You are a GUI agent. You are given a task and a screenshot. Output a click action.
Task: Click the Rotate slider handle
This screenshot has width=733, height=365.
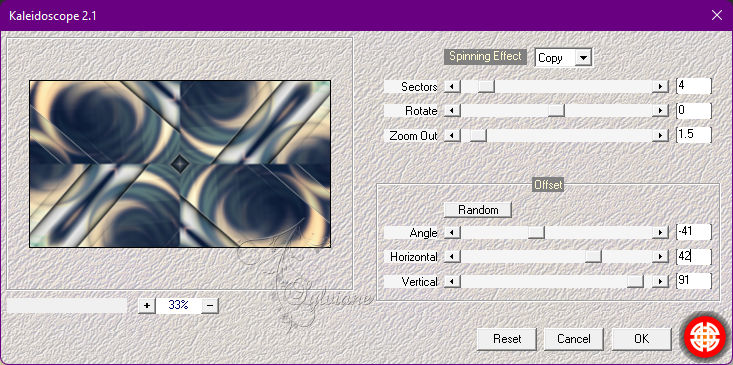click(x=556, y=111)
